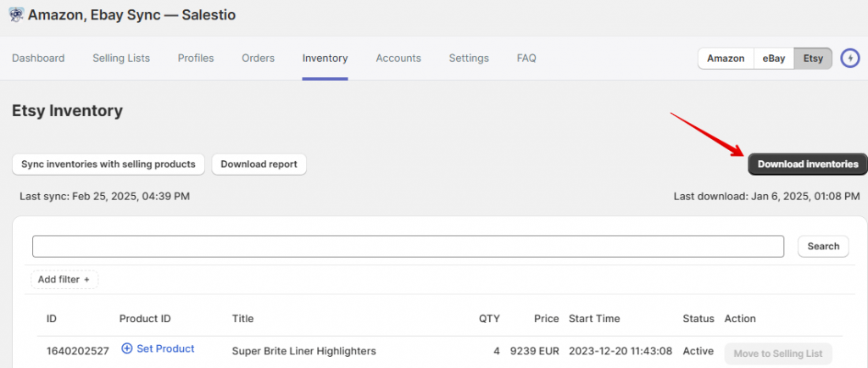Select the Inventory tab

click(x=325, y=59)
